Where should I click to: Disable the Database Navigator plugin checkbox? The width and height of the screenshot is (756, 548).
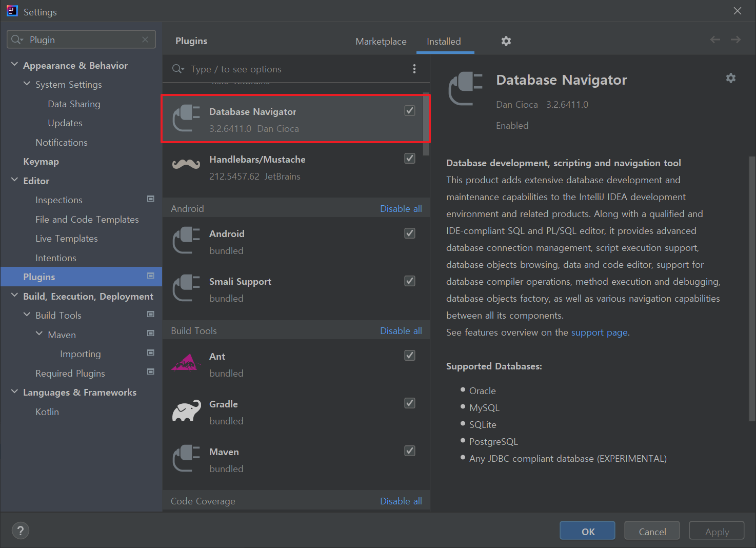(x=410, y=110)
